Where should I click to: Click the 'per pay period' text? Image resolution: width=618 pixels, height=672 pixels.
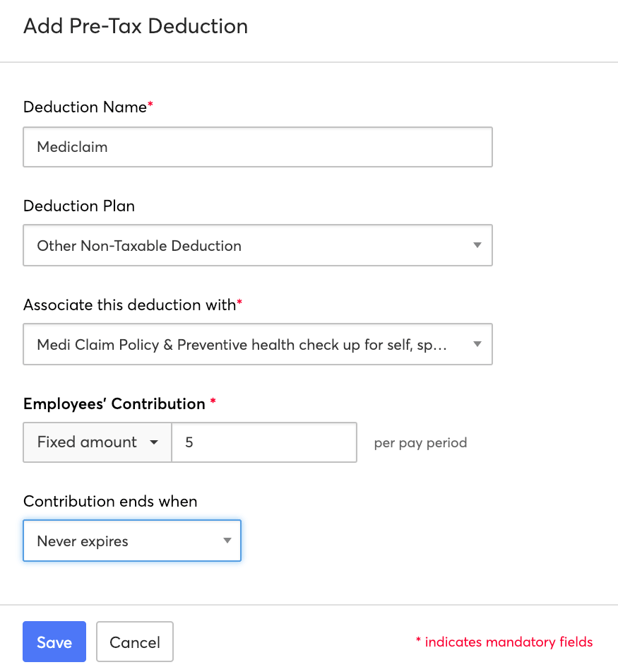click(x=420, y=443)
